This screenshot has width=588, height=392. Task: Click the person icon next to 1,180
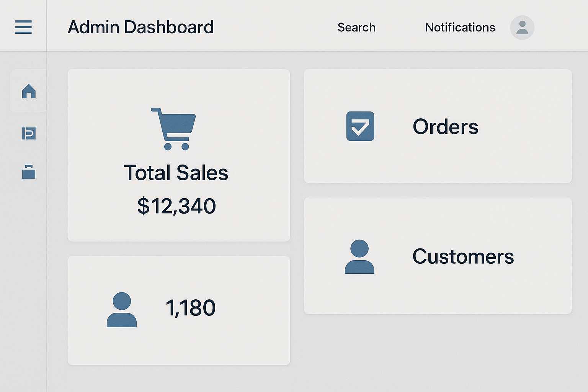coord(122,310)
